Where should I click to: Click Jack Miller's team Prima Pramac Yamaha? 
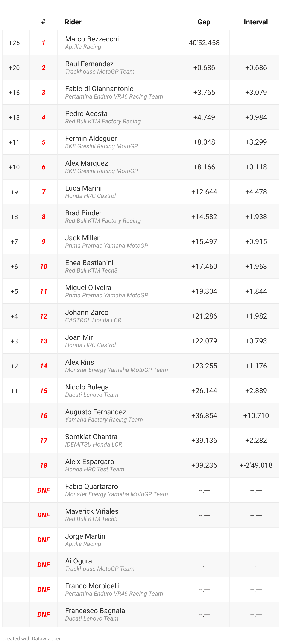tap(106, 246)
